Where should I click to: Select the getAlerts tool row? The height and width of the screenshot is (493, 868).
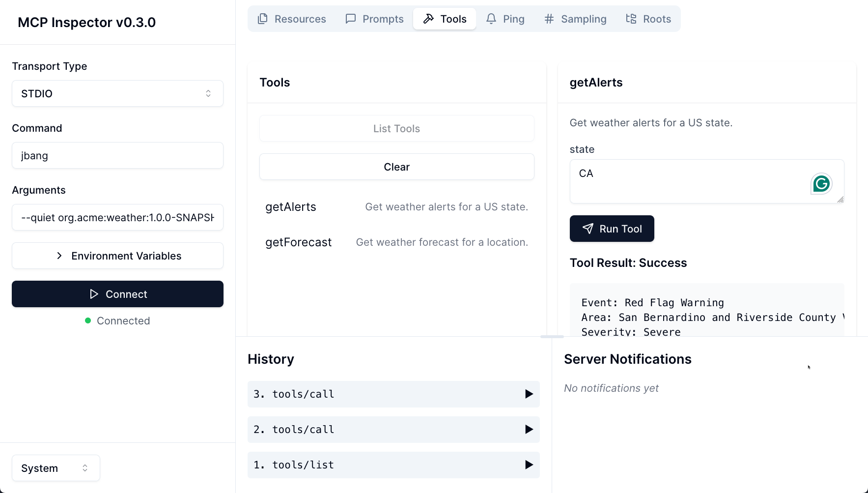(397, 207)
